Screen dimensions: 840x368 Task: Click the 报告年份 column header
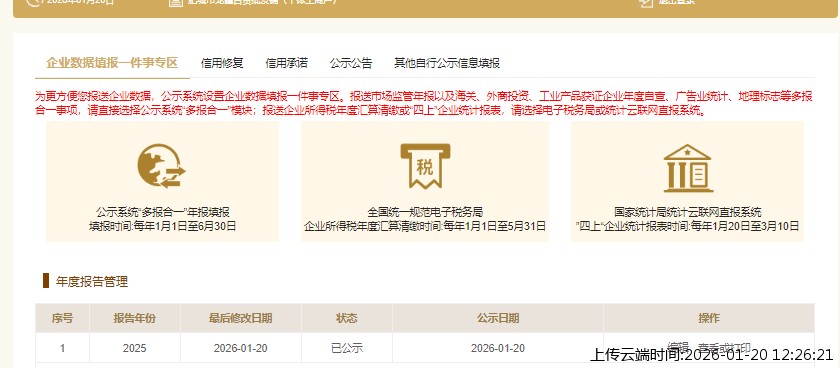(134, 318)
